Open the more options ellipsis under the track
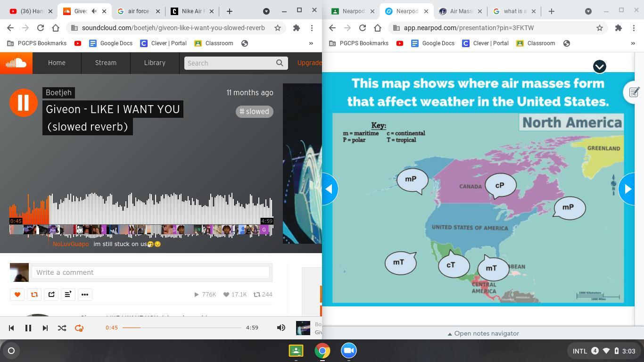The image size is (644, 362). (85, 295)
